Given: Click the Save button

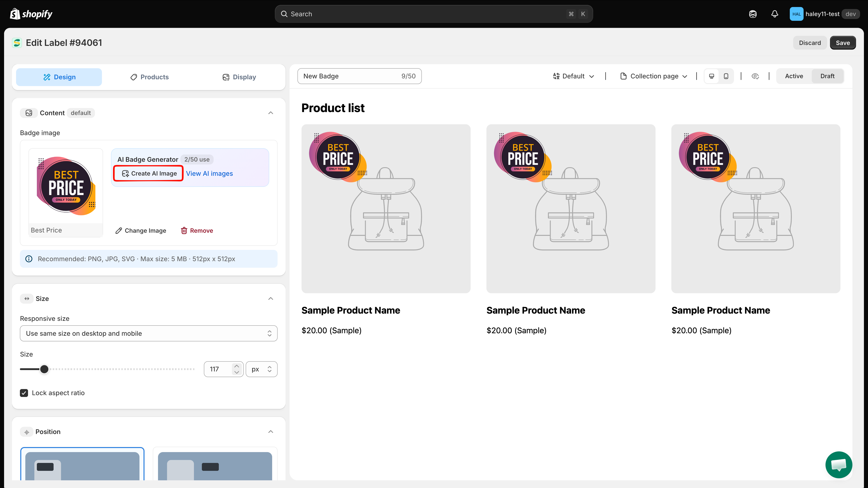Looking at the screenshot, I should (843, 43).
